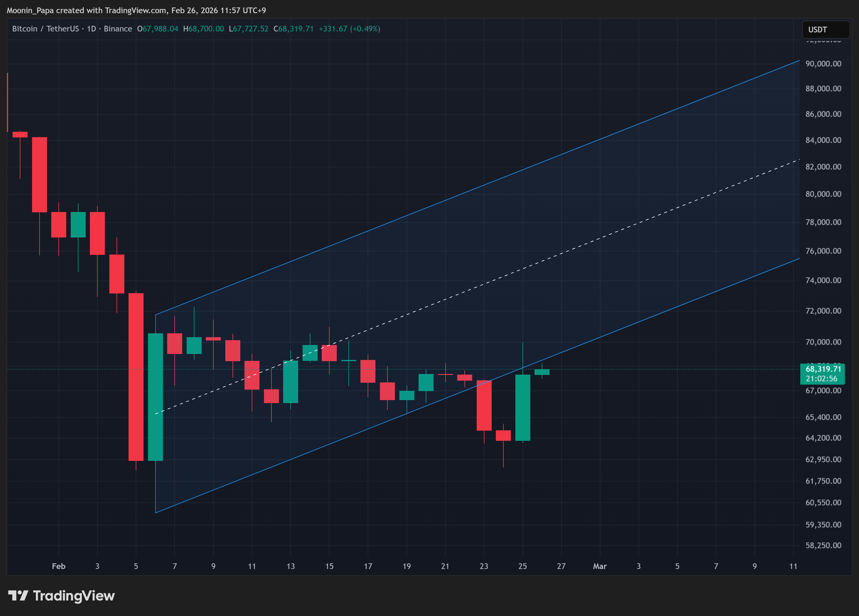The height and width of the screenshot is (616, 859).
Task: Click the +331.67 (+0.49%) change value
Action: [349, 29]
